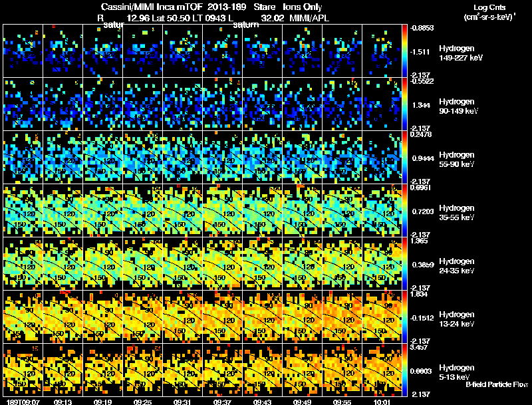The height and width of the screenshot is (405, 532).
Task: Click the colorbar value '0.2478'
Action: tap(421, 134)
